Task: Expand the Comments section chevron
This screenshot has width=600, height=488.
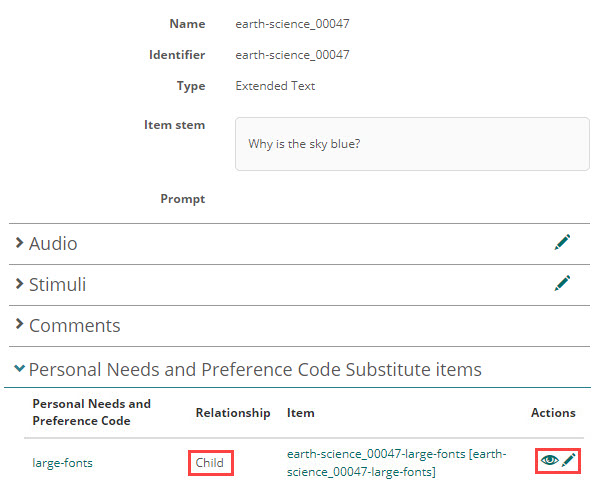Action: [x=19, y=325]
